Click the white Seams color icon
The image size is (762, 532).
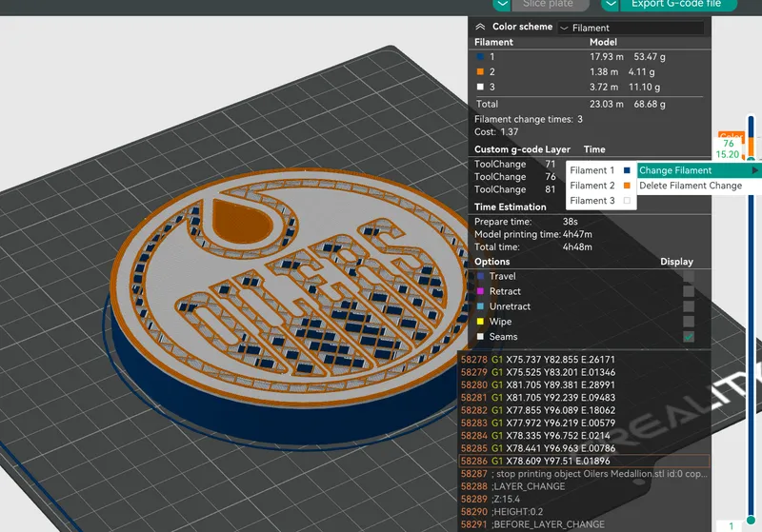[480, 336]
